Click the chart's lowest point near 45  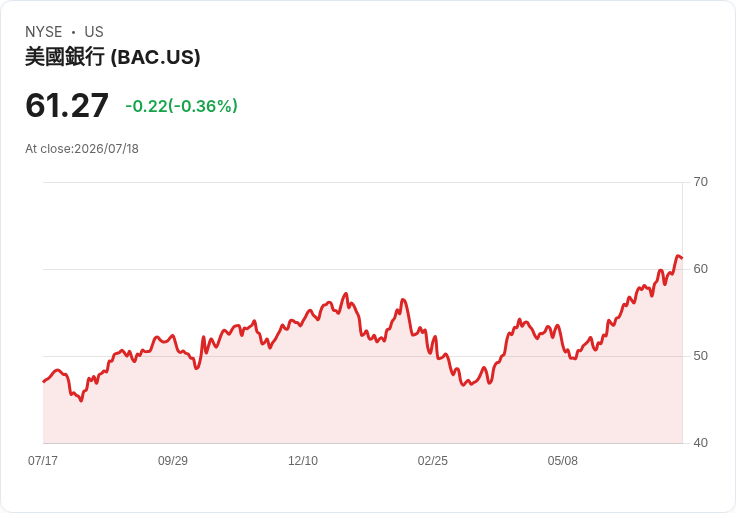pyautogui.click(x=81, y=400)
